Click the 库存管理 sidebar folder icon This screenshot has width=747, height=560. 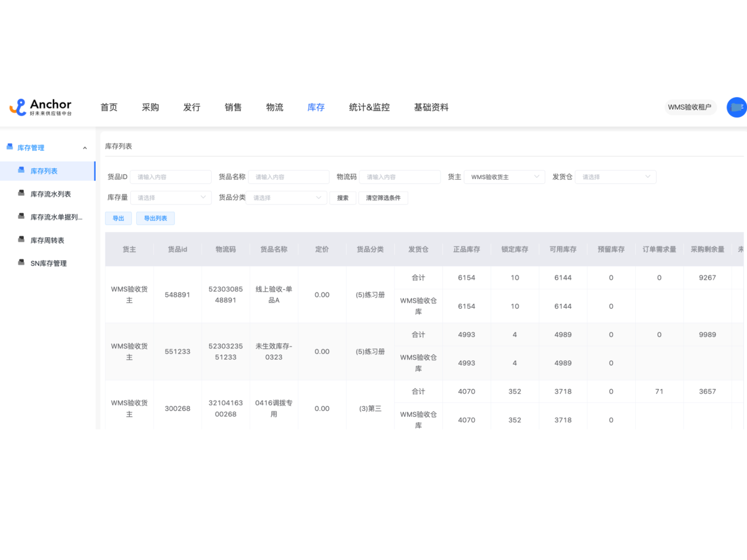point(9,147)
